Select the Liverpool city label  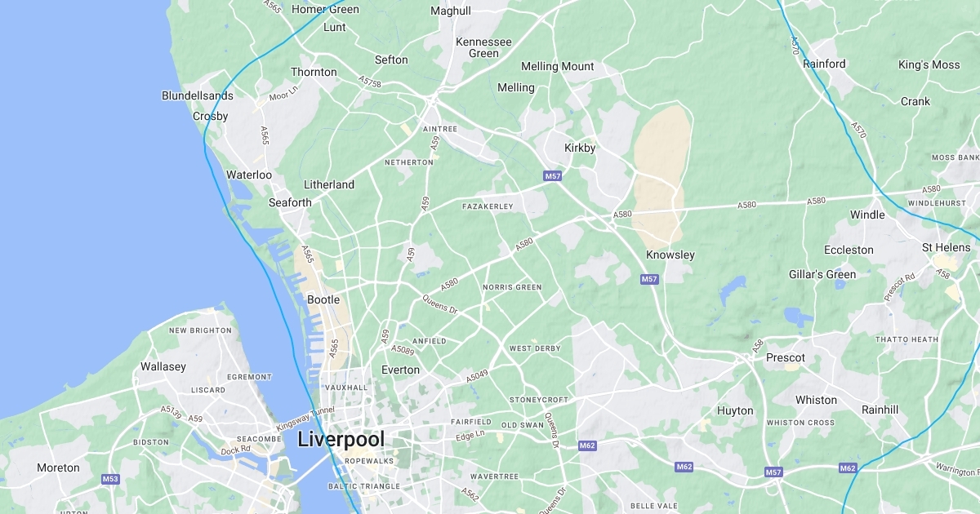coord(341,440)
